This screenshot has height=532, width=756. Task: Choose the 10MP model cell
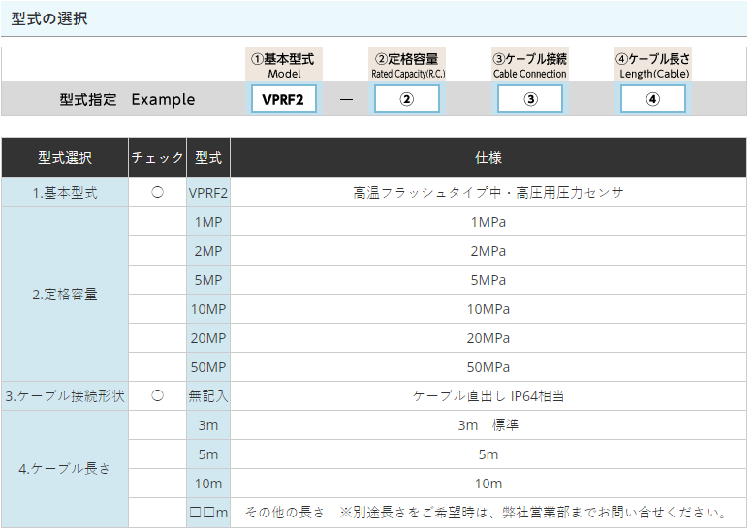(x=208, y=309)
